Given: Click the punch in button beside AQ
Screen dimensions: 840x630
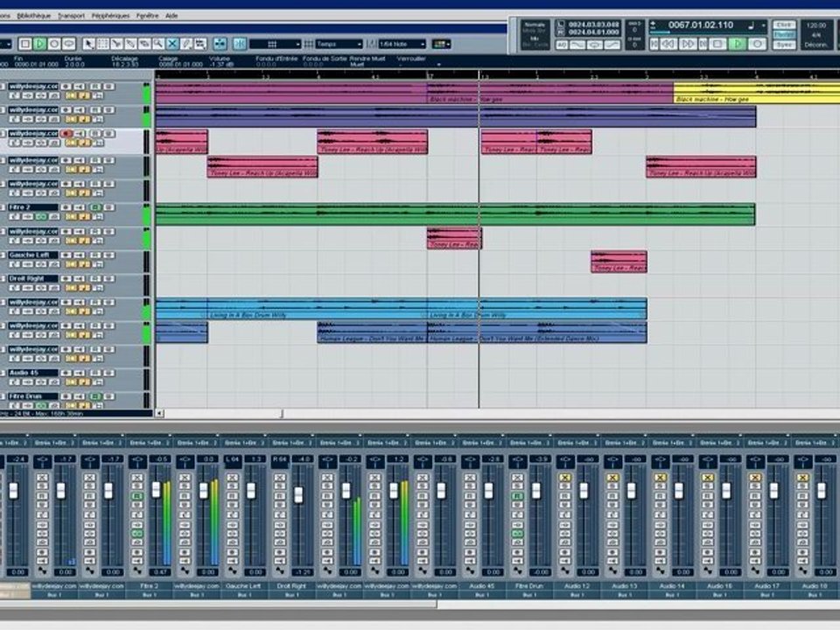Looking at the screenshot, I should tap(577, 45).
